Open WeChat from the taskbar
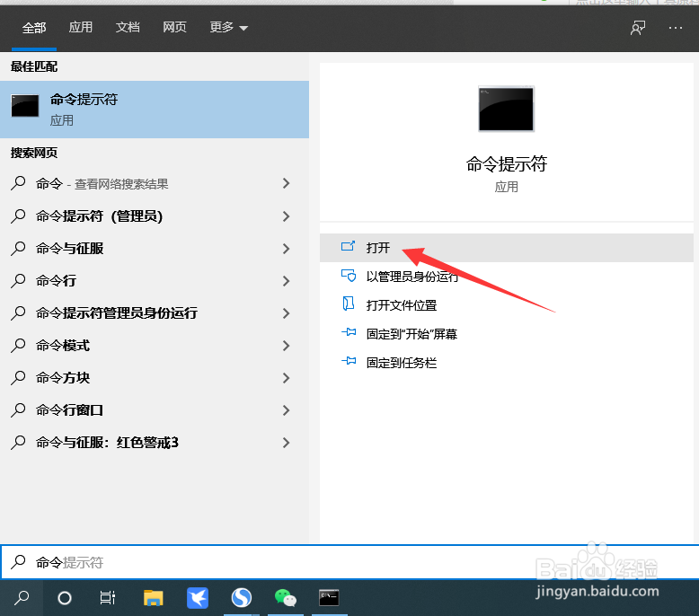This screenshot has width=699, height=616. point(286,598)
